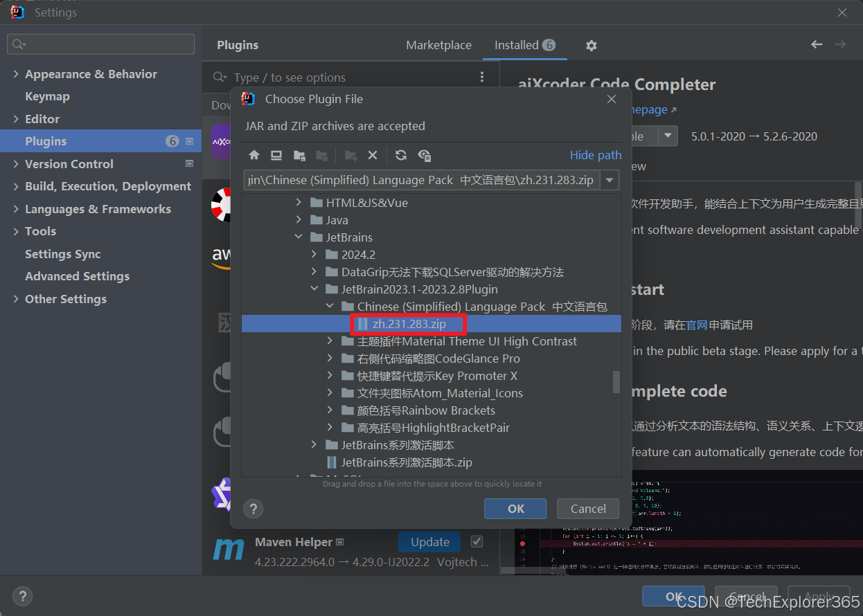Select zh.231.283.zip in tree
The width and height of the screenshot is (863, 616).
click(409, 324)
